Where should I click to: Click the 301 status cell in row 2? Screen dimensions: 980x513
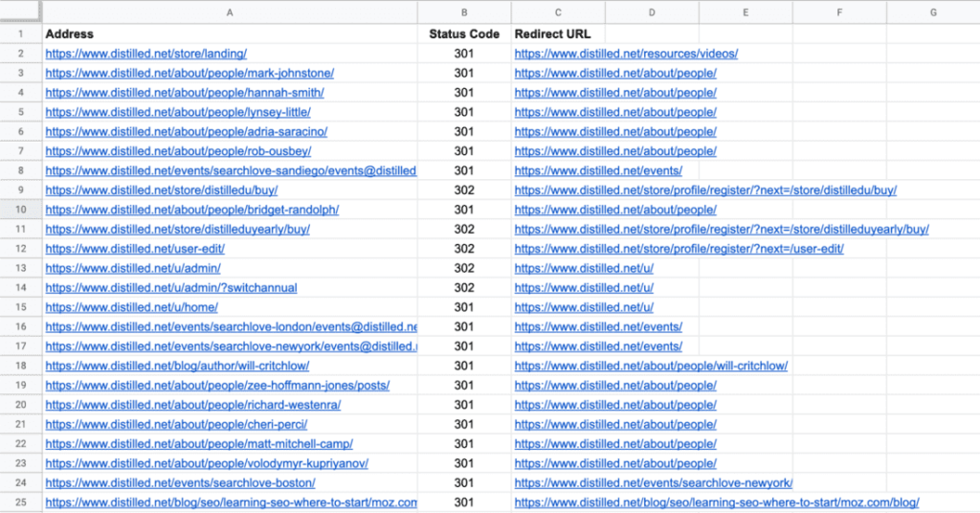pyautogui.click(x=464, y=54)
